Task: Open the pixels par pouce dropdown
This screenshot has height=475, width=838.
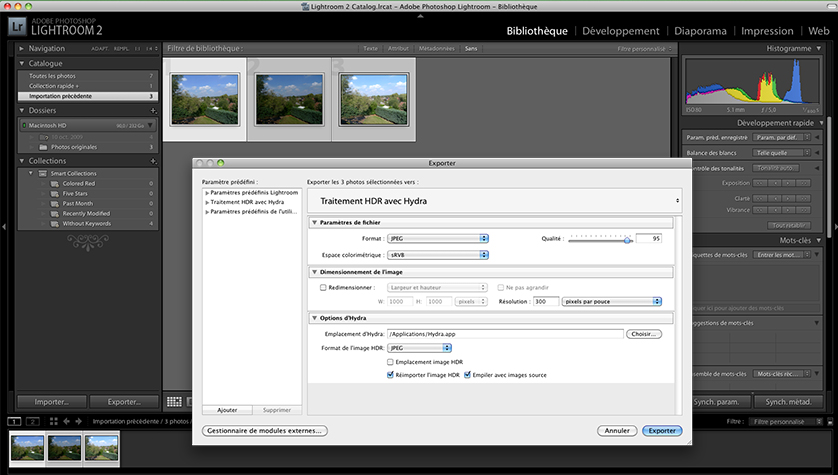Action: click(x=611, y=301)
